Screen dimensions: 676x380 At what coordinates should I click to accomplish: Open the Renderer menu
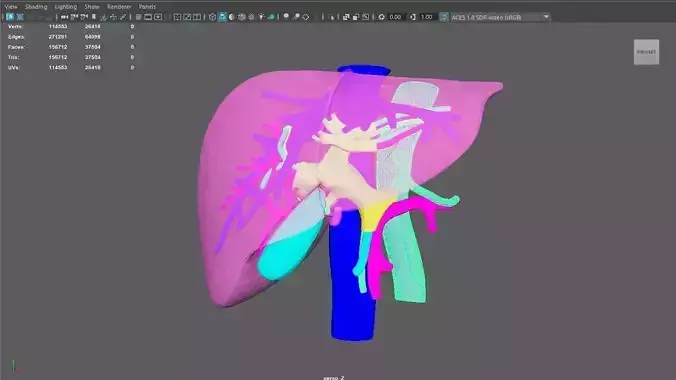click(119, 6)
